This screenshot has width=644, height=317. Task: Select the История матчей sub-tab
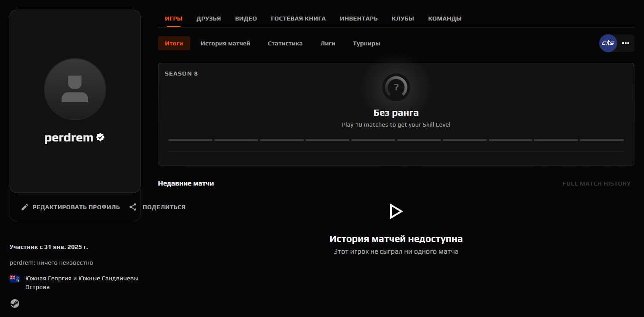[226, 43]
